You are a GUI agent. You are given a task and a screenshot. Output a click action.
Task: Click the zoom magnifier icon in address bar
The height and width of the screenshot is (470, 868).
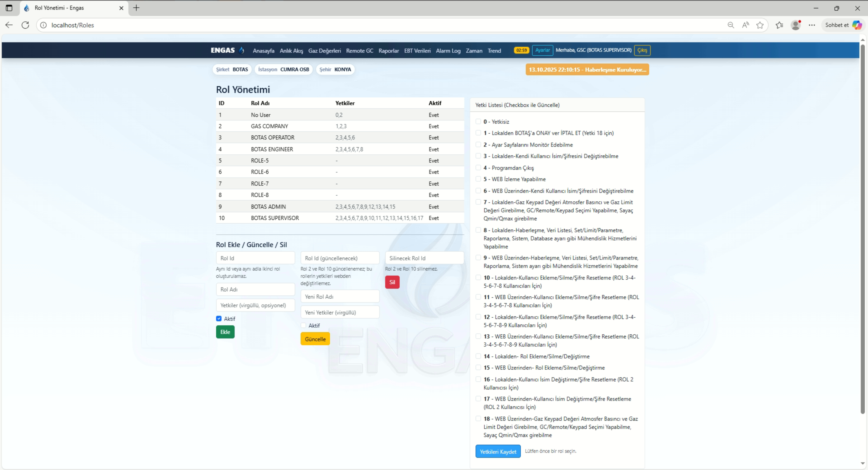click(731, 25)
